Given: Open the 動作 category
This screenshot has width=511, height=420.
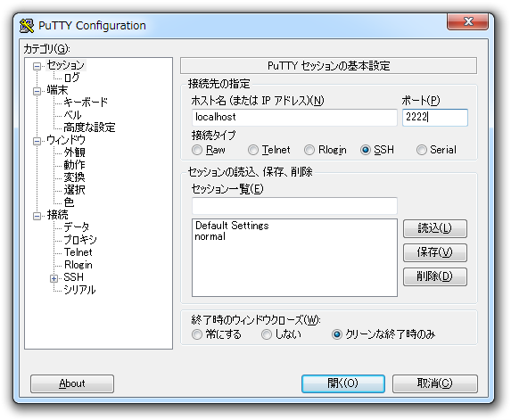Looking at the screenshot, I should pos(75,165).
